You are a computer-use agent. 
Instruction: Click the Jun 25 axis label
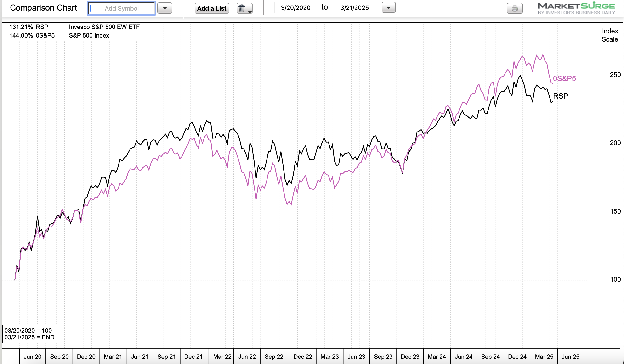[571, 357]
